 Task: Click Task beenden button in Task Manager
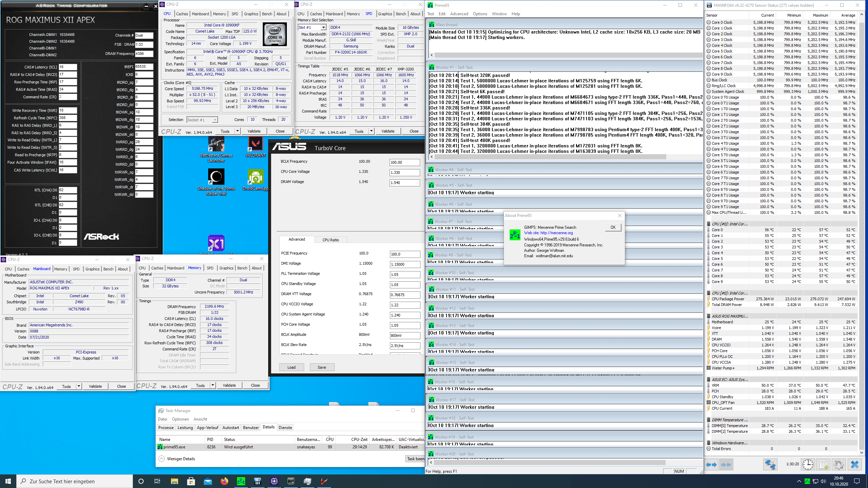[415, 459]
